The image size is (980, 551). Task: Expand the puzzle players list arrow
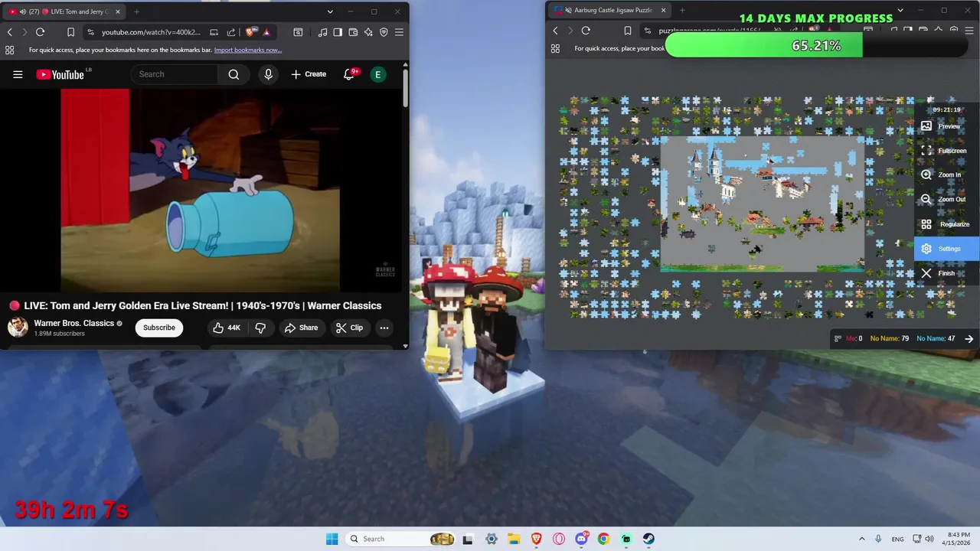coord(969,338)
